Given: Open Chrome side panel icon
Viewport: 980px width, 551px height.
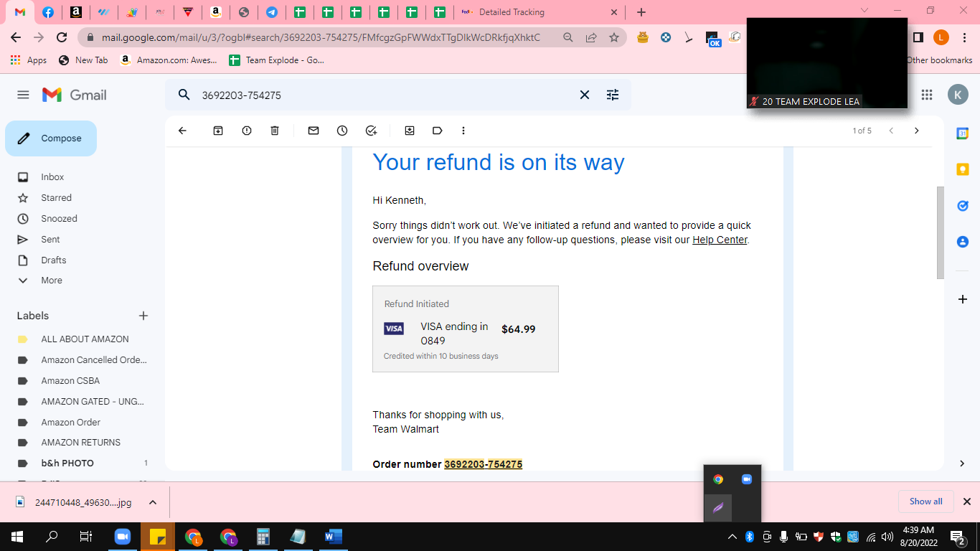Looking at the screenshot, I should tap(918, 37).
